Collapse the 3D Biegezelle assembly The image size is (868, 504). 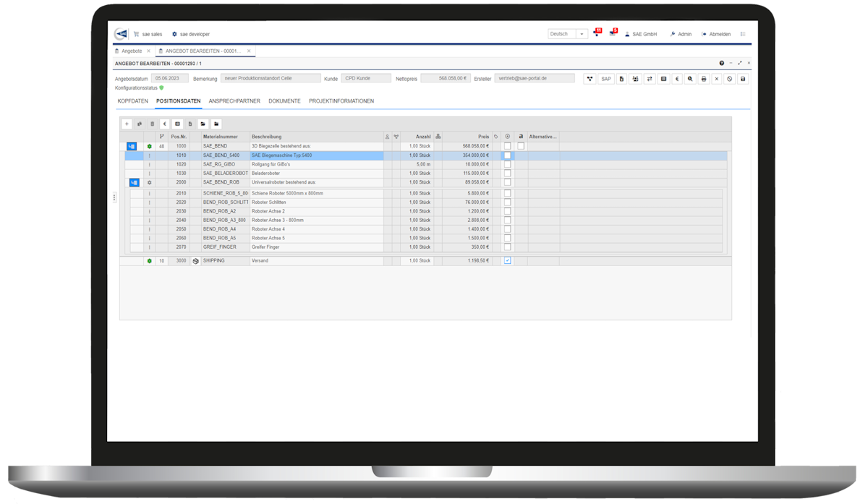[x=132, y=145]
